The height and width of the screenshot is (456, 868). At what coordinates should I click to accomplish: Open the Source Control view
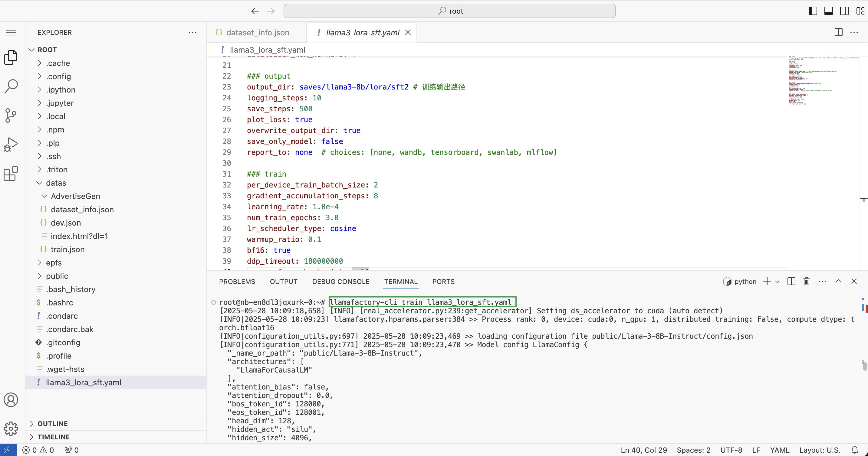tap(11, 116)
